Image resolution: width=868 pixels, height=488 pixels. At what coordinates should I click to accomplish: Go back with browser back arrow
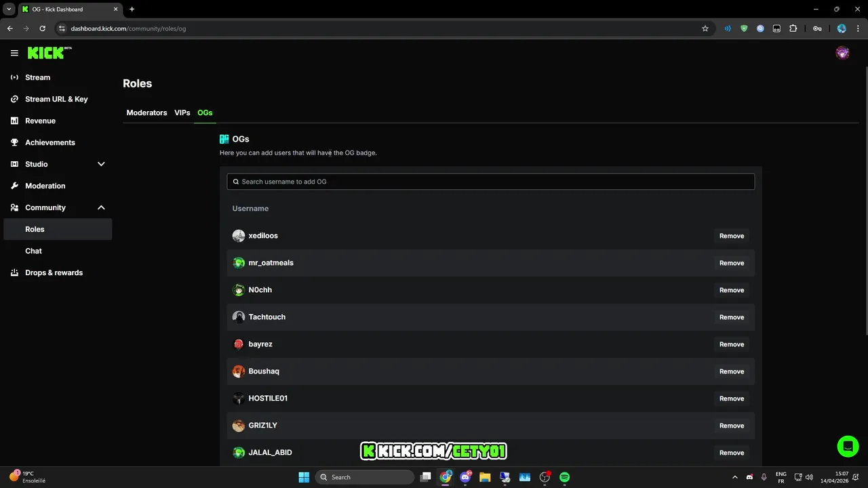[x=10, y=28]
